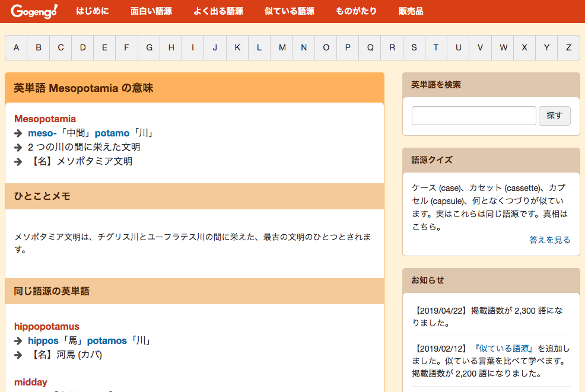Open 『似ている語源』 link in お知らせ
The image size is (585, 392).
point(504,348)
